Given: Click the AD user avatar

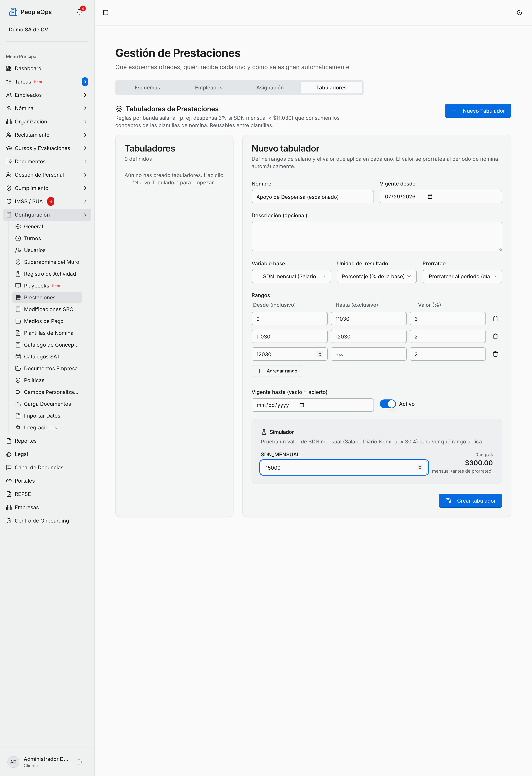Looking at the screenshot, I should 13,762.
